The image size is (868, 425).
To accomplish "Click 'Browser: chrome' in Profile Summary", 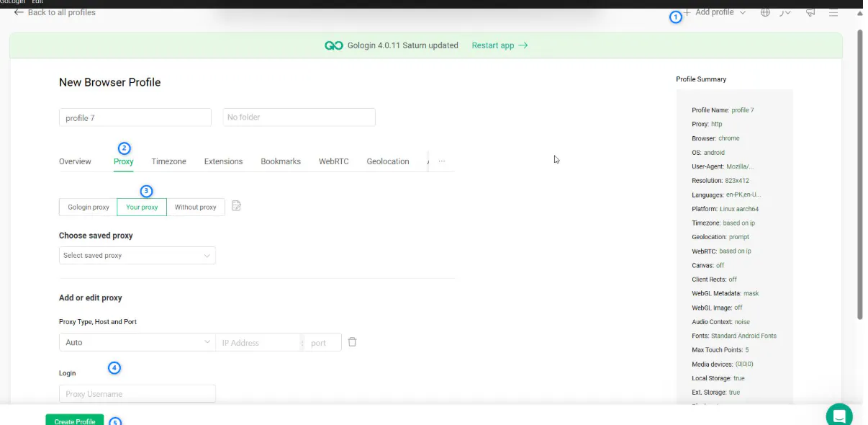I will 715,138.
